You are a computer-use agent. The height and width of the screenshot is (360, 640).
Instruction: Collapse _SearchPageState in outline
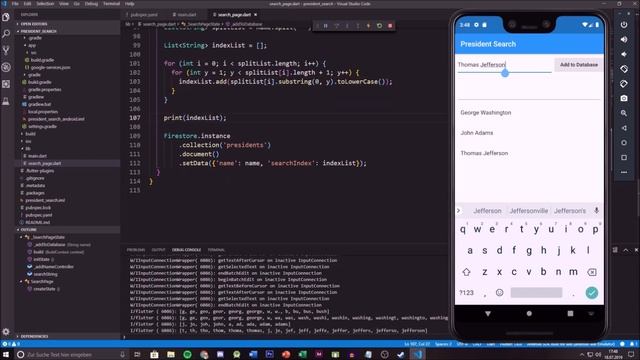pyautogui.click(x=22, y=237)
